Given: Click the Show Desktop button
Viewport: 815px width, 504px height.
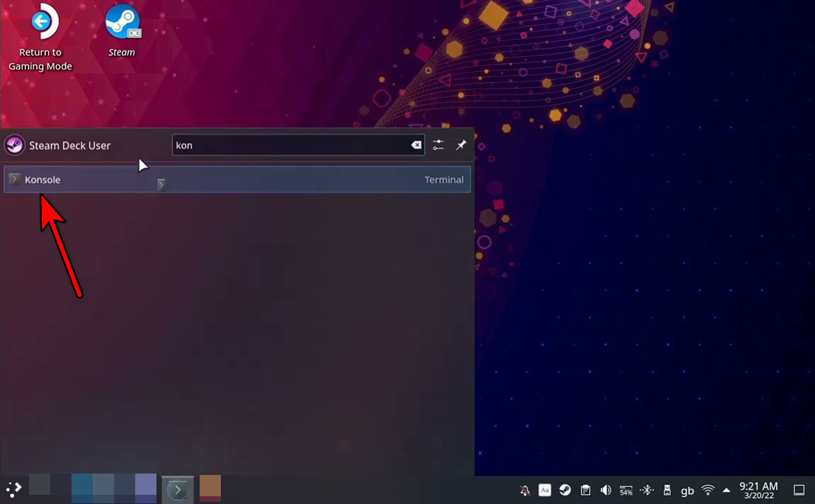Looking at the screenshot, I should [x=799, y=490].
